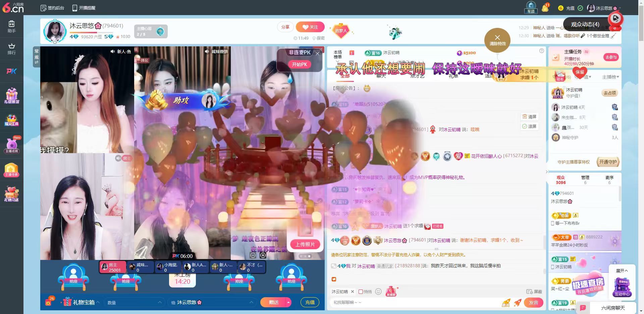
Task: Switch to the 麦序 mic queue tab
Action: [x=609, y=180]
